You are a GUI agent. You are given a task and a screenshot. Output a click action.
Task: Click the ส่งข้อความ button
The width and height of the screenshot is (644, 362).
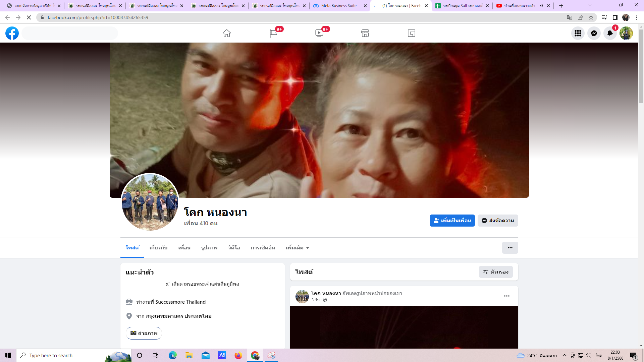pos(498,221)
